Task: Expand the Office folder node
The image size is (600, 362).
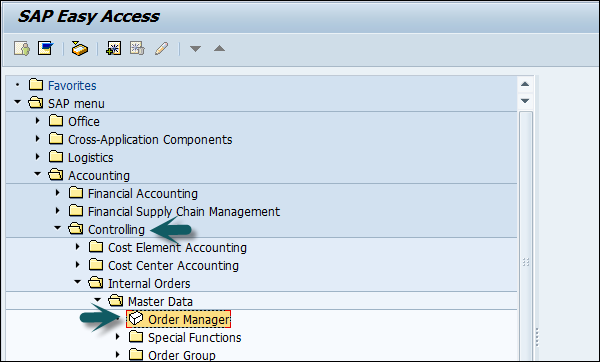Action: click(37, 121)
